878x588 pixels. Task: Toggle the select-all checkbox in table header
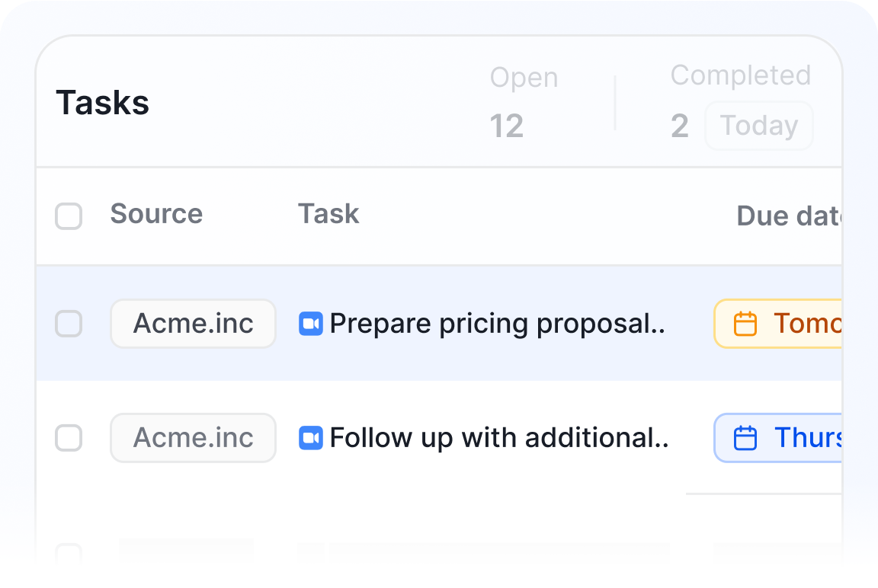[69, 216]
